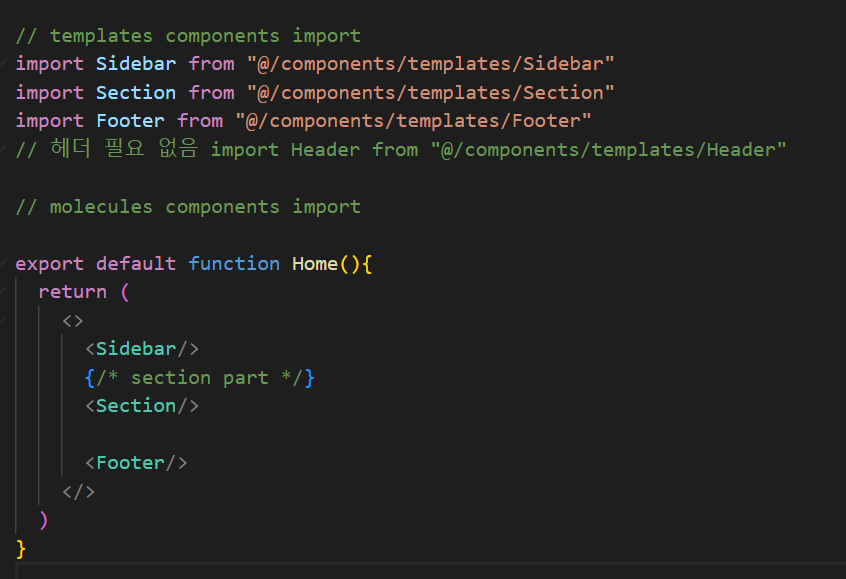Viewport: 846px width, 579px height.
Task: Click the "@/components/templates/Sidebar" path string
Action: point(430,64)
